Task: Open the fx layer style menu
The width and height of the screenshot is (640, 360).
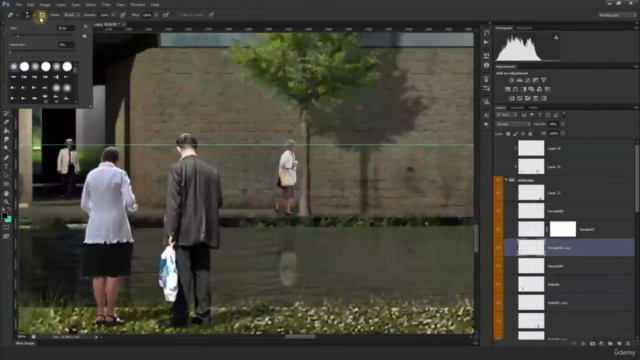Action: point(583,344)
